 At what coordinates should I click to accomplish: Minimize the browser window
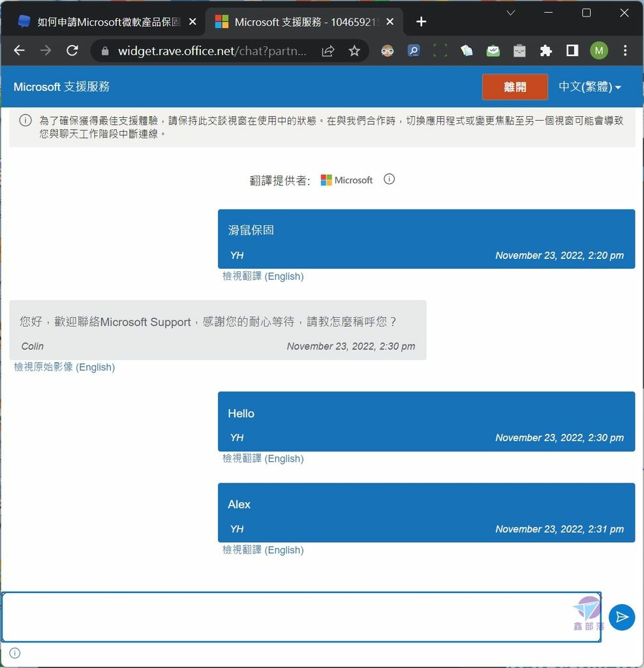(x=549, y=13)
